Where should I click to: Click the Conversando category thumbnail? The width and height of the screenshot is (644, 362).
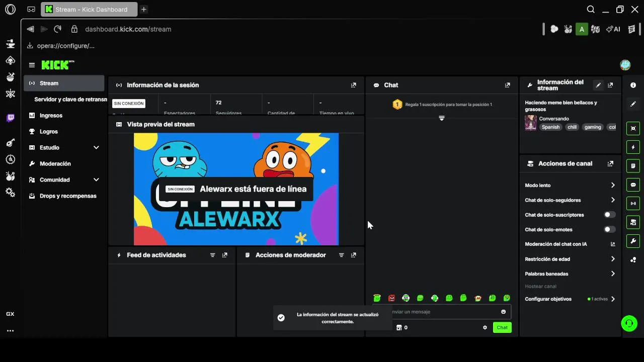(x=530, y=123)
